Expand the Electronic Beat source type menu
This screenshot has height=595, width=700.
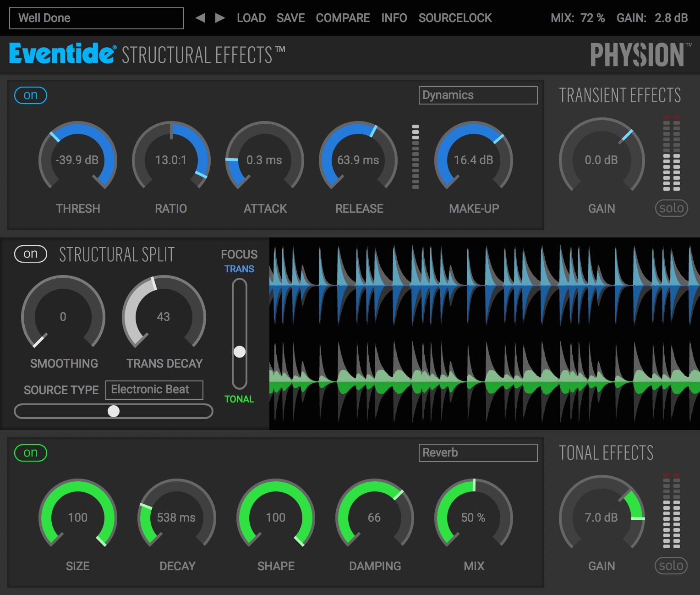154,390
